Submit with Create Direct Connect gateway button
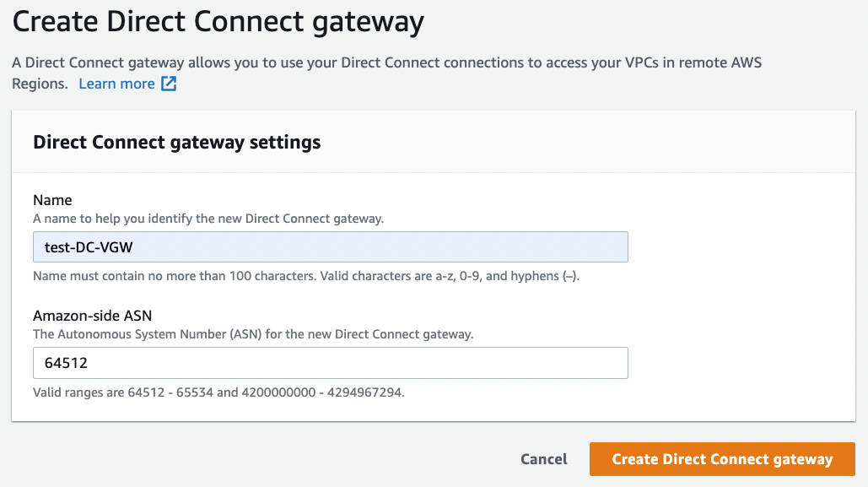Image resolution: width=868 pixels, height=487 pixels. (x=722, y=459)
